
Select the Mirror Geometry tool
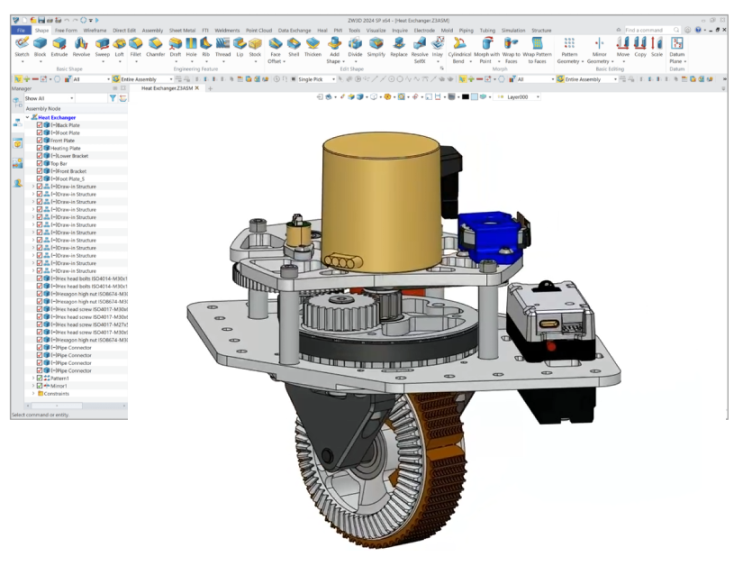pos(599,51)
